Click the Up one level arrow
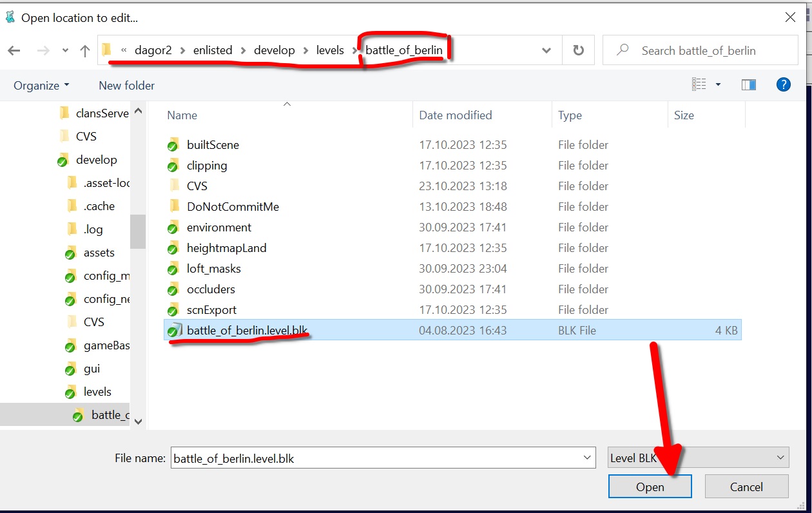Image resolution: width=812 pixels, height=513 pixels. (84, 50)
